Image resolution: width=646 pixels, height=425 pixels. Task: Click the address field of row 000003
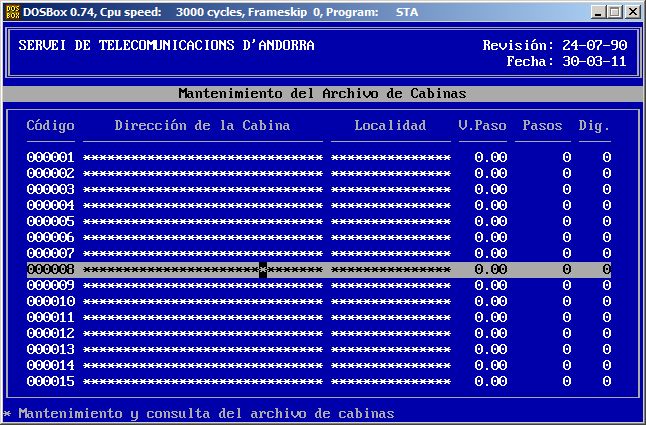coord(202,189)
